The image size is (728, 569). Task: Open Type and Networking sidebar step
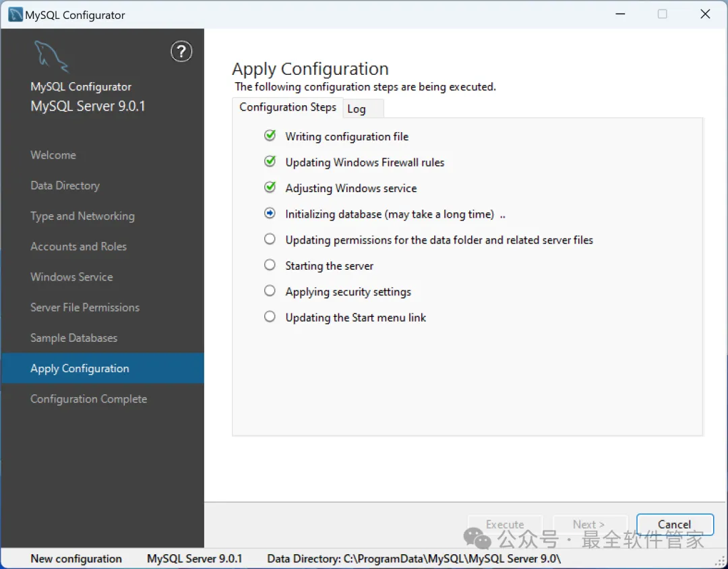[83, 216]
